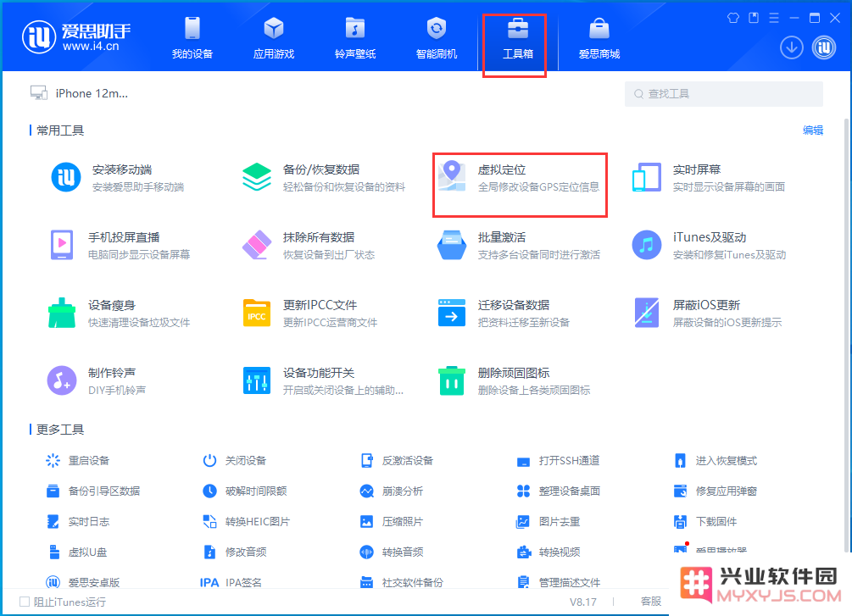The image size is (852, 616).
Task: Click the download manager arrow icon
Action: tap(792, 47)
